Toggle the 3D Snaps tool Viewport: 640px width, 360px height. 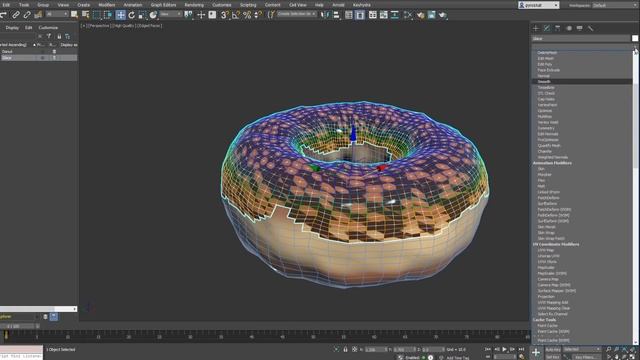pos(224,15)
